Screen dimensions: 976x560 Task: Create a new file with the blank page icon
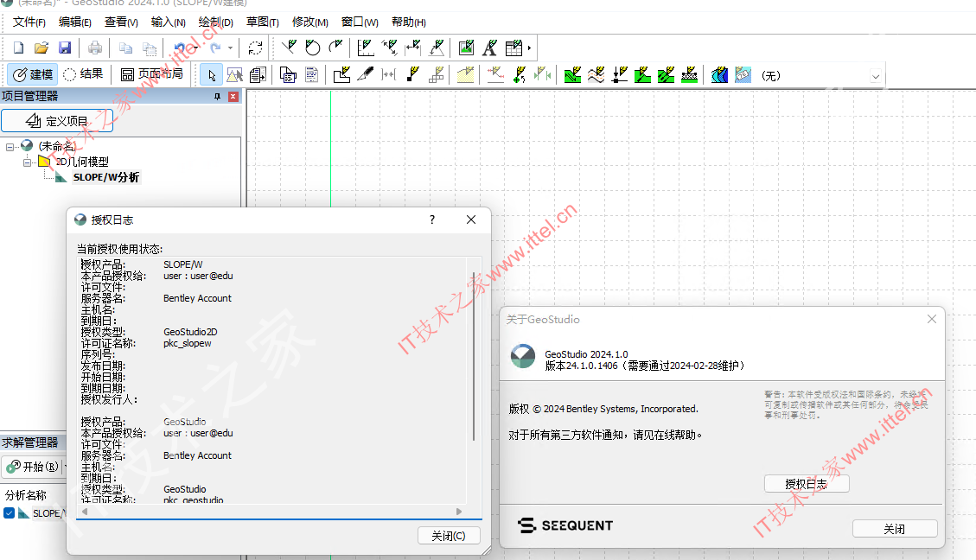pyautogui.click(x=19, y=48)
